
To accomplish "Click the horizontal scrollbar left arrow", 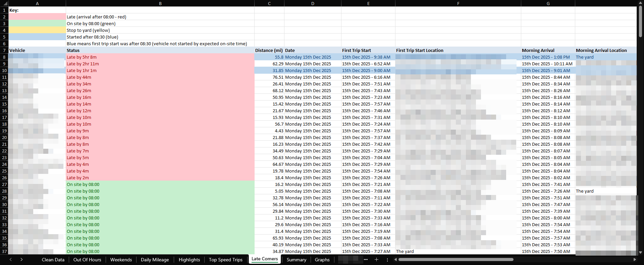I will click(396, 260).
